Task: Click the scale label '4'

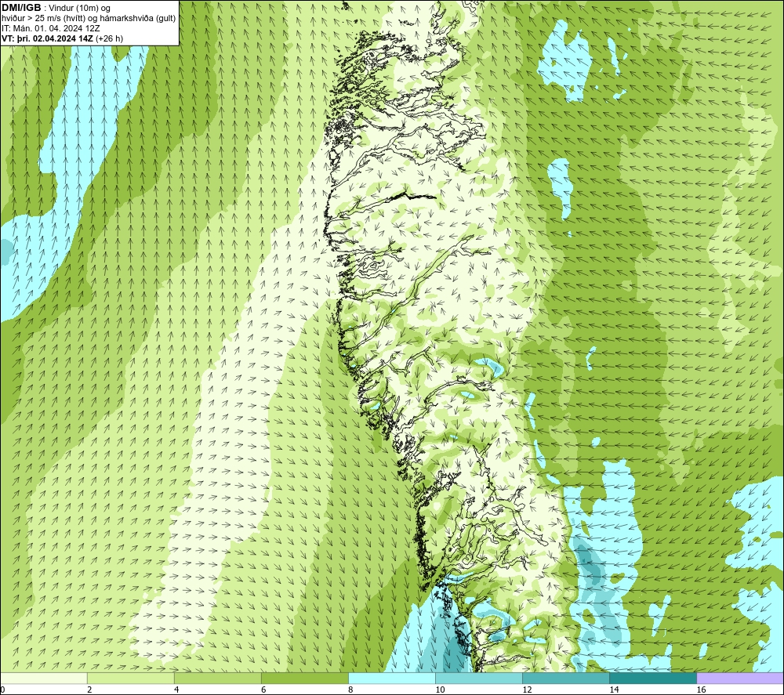Action: [x=176, y=690]
